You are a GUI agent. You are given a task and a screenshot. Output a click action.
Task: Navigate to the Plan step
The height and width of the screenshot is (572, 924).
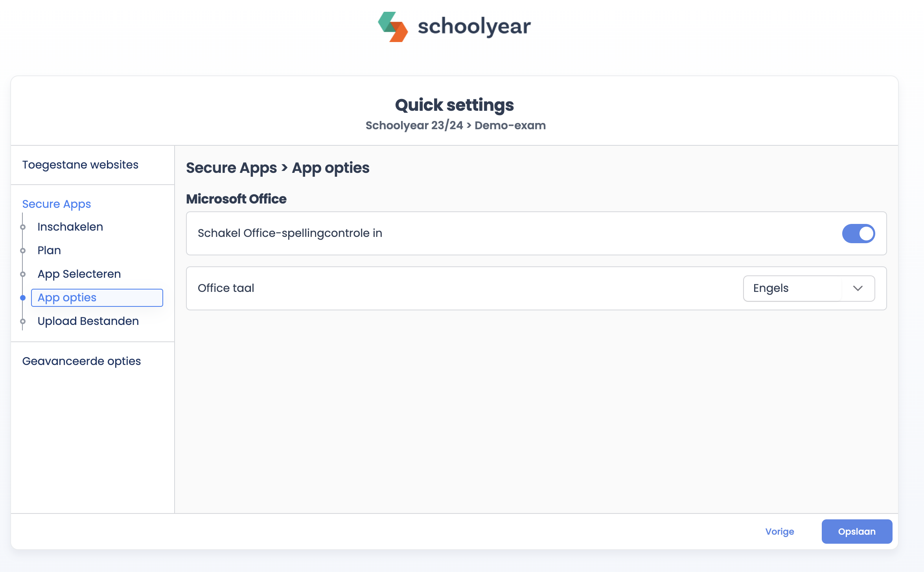pos(49,250)
